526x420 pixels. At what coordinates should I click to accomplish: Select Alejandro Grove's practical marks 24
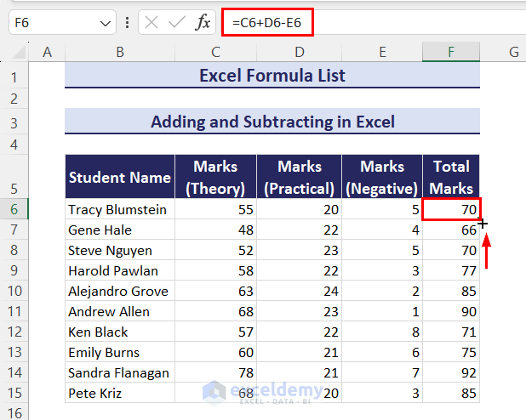pyautogui.click(x=300, y=291)
